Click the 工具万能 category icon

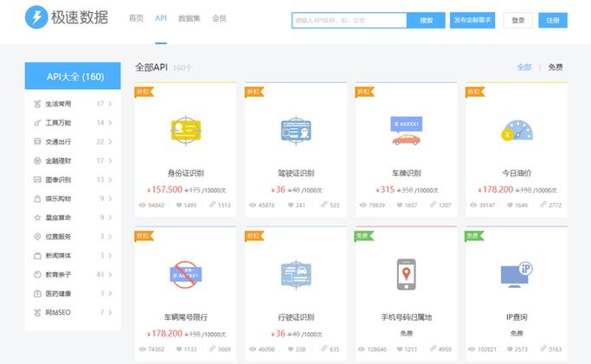[37, 123]
